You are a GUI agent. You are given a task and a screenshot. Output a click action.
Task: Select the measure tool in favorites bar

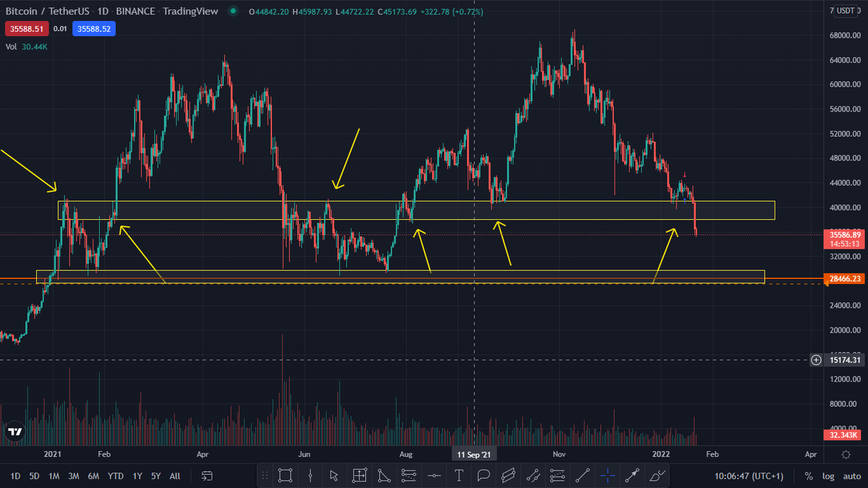point(359,476)
